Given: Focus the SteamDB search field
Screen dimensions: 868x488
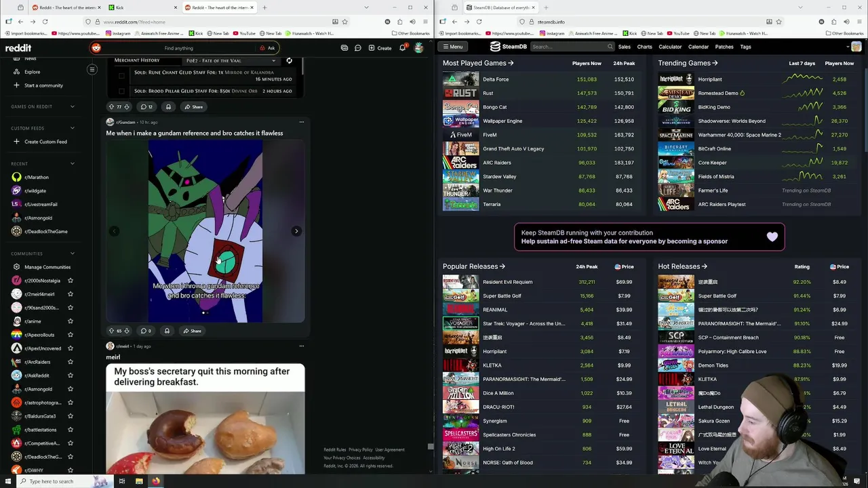Looking at the screenshot, I should click(568, 47).
